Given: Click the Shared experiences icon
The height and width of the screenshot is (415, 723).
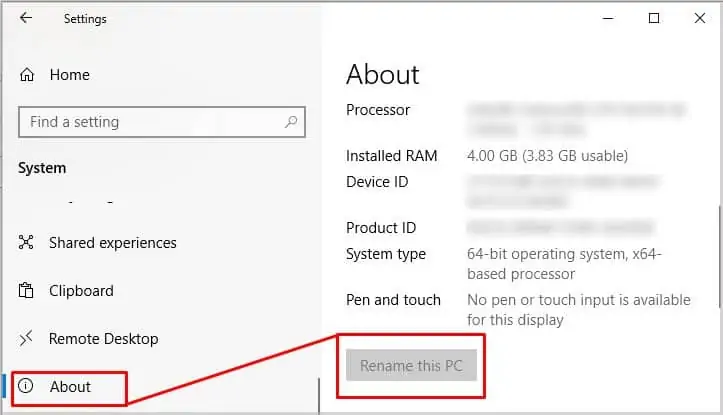Looking at the screenshot, I should coord(26,242).
